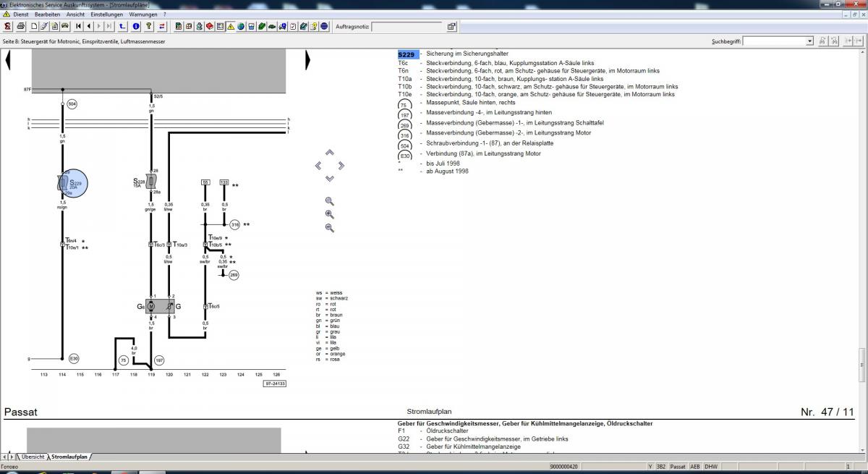Click the plain magnifier reset zoom icon
This screenshot has height=474, width=868.
(330, 201)
